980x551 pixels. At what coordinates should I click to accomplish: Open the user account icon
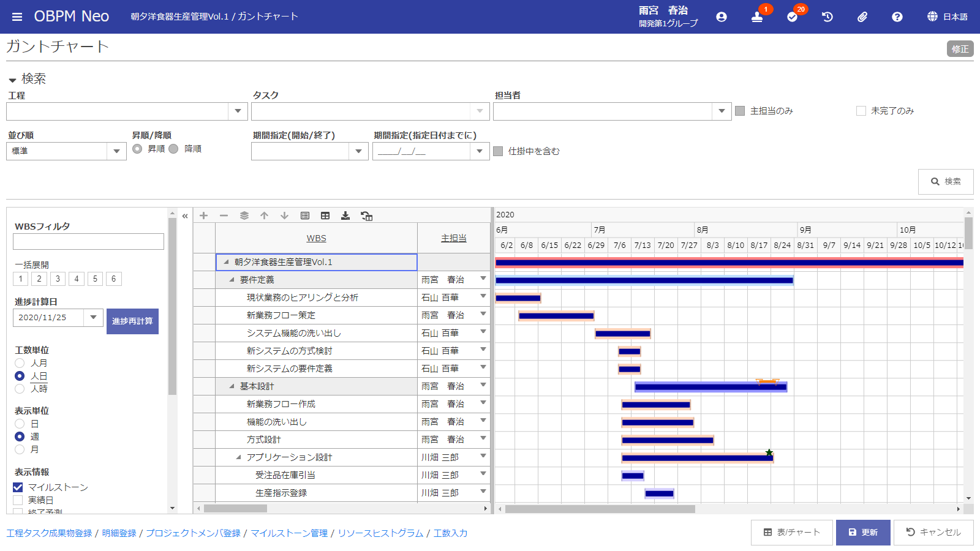pos(722,17)
